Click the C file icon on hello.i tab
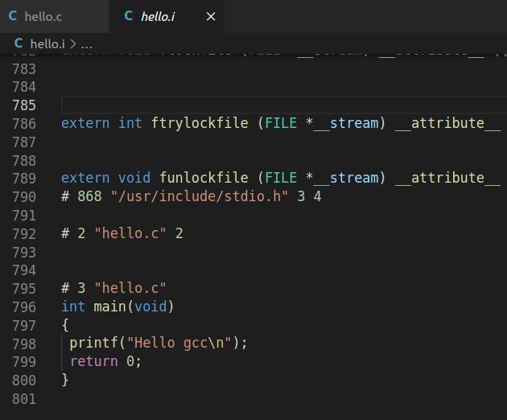The image size is (507, 420). (x=129, y=16)
